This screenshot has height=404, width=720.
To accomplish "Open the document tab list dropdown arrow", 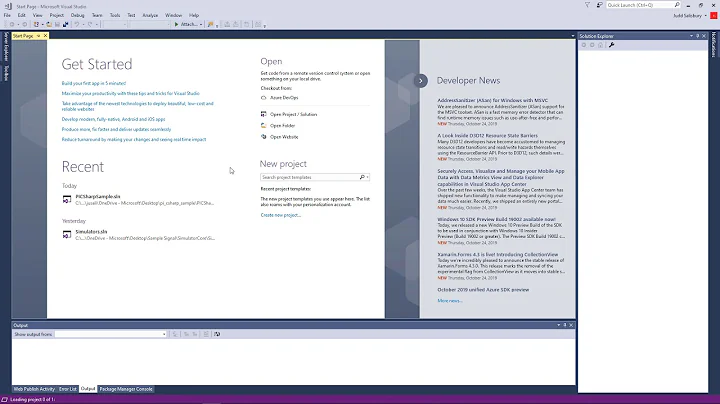I will coord(573,36).
